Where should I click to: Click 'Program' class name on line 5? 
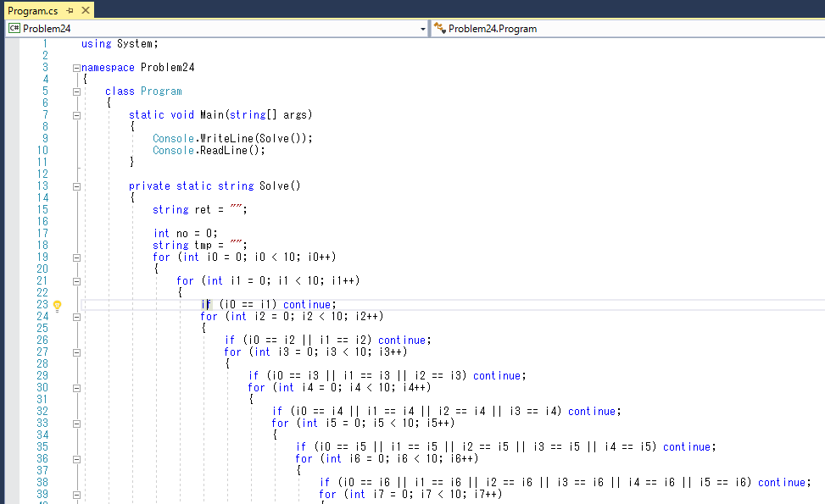pos(162,91)
